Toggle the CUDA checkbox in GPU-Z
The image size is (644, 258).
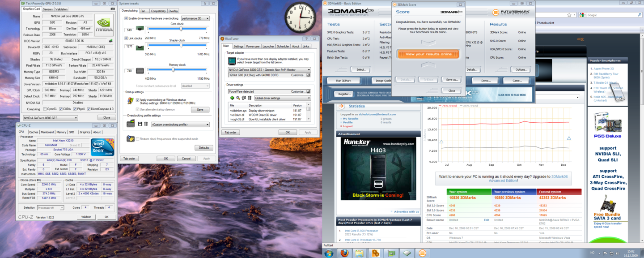(x=61, y=109)
